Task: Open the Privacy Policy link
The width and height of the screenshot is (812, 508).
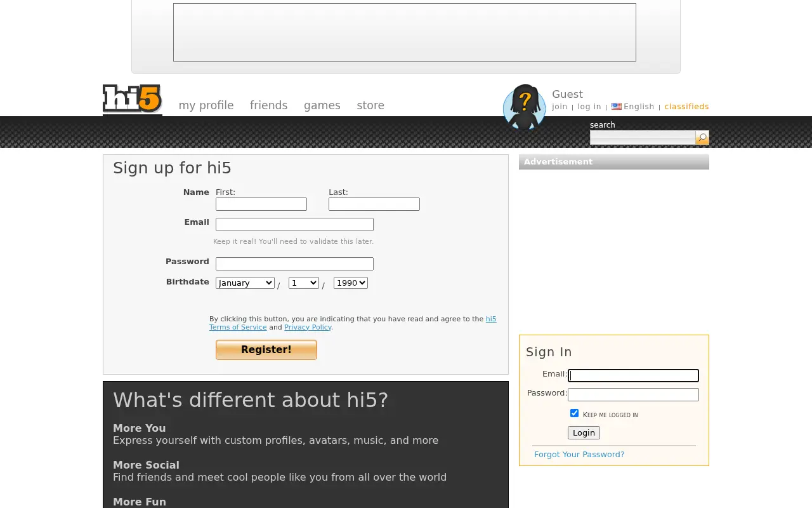Action: pos(308,327)
